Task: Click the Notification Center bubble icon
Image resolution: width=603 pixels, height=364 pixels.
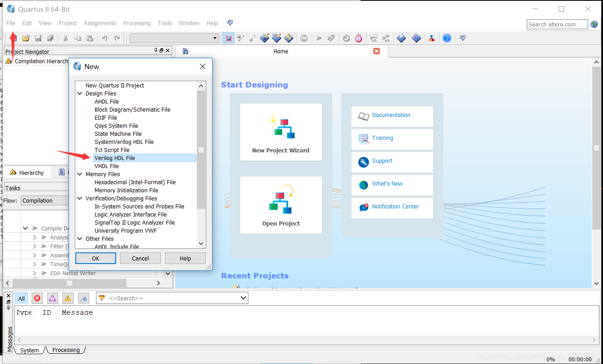Action: click(x=364, y=208)
